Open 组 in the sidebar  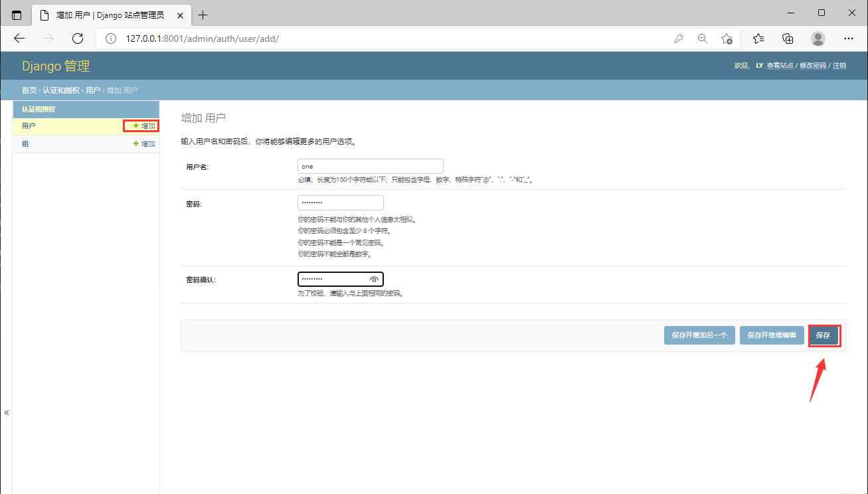[x=25, y=143]
